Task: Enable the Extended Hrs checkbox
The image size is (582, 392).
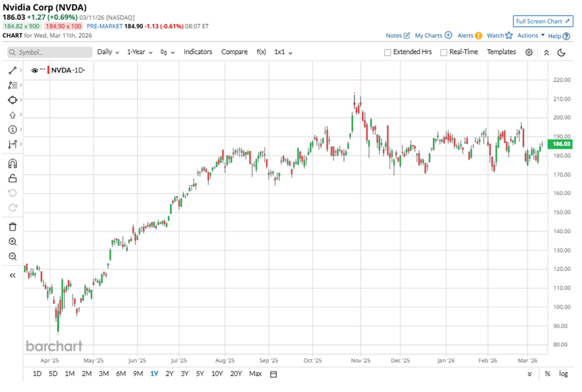Action: [388, 52]
